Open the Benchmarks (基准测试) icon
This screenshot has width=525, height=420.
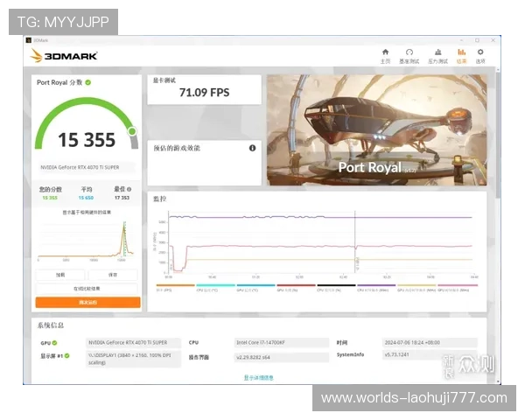(x=409, y=53)
